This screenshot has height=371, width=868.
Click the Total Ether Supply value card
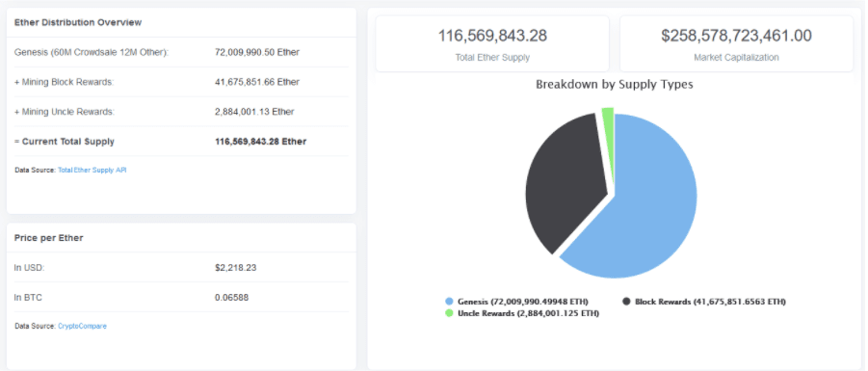click(x=492, y=43)
